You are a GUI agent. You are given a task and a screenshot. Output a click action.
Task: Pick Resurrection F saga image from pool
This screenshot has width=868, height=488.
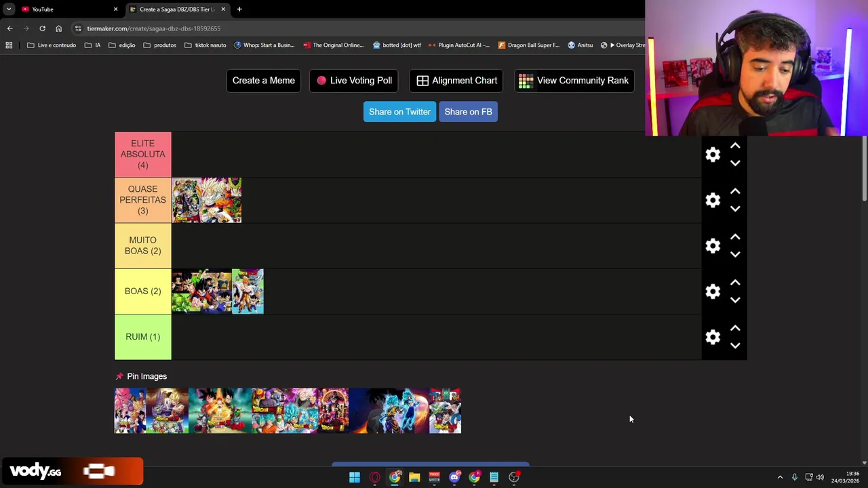point(220,411)
